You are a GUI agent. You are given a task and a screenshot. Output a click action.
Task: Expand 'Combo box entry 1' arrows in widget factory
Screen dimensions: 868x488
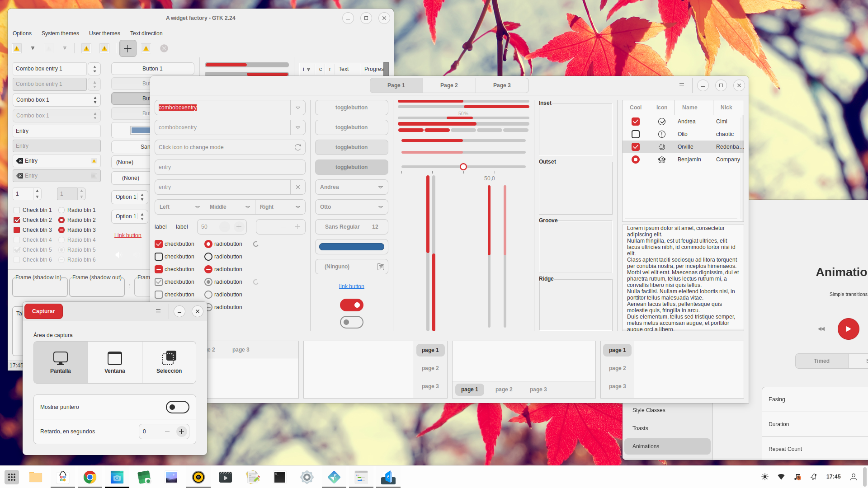tap(94, 69)
